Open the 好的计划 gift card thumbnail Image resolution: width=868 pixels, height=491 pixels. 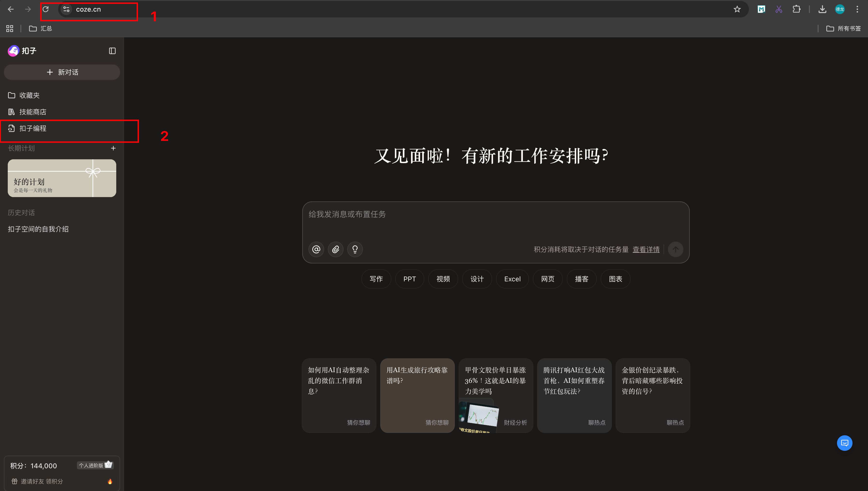point(62,178)
